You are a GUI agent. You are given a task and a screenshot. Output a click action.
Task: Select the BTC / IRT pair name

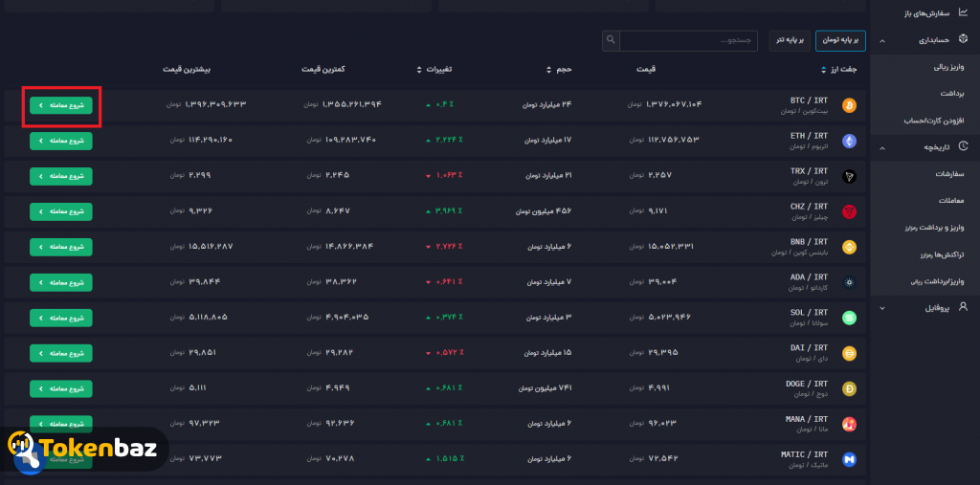(809, 100)
